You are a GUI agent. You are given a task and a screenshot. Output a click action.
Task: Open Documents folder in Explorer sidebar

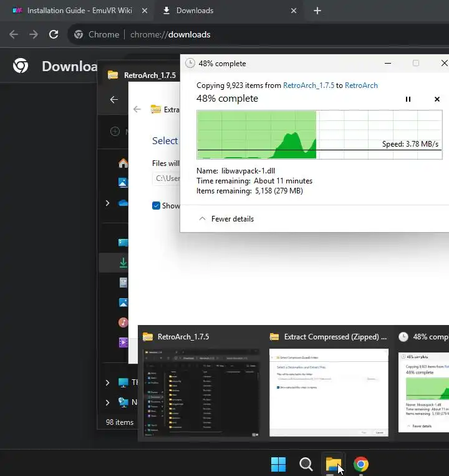click(x=123, y=283)
